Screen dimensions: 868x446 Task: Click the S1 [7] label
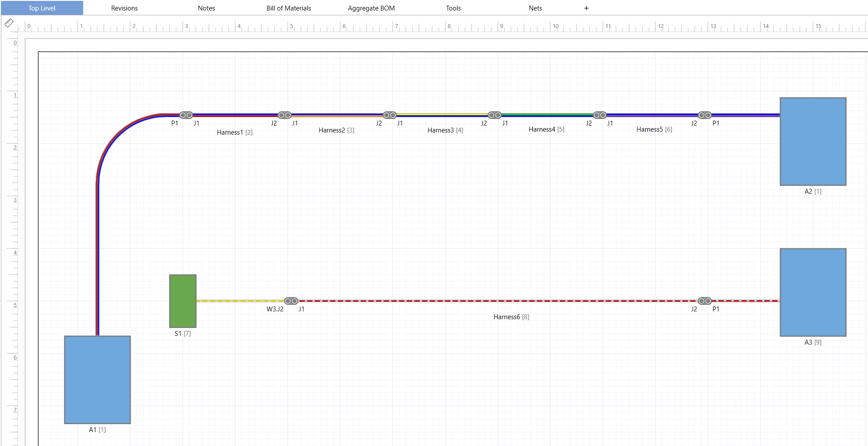(x=183, y=333)
